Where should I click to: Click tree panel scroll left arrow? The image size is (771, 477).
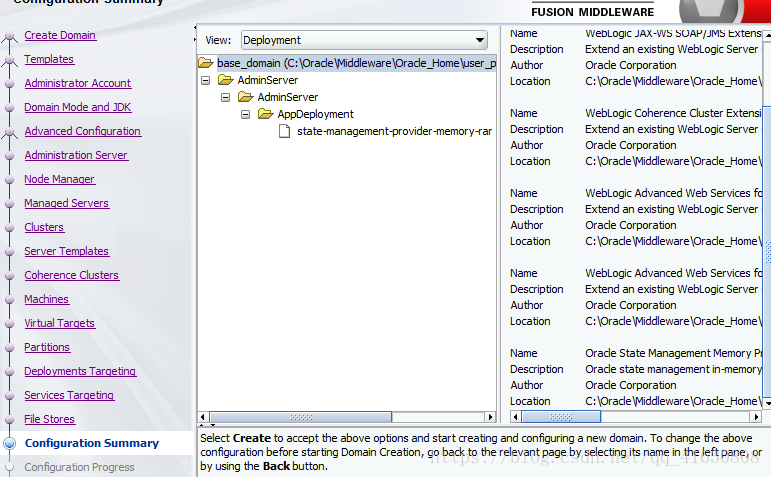tap(203, 417)
